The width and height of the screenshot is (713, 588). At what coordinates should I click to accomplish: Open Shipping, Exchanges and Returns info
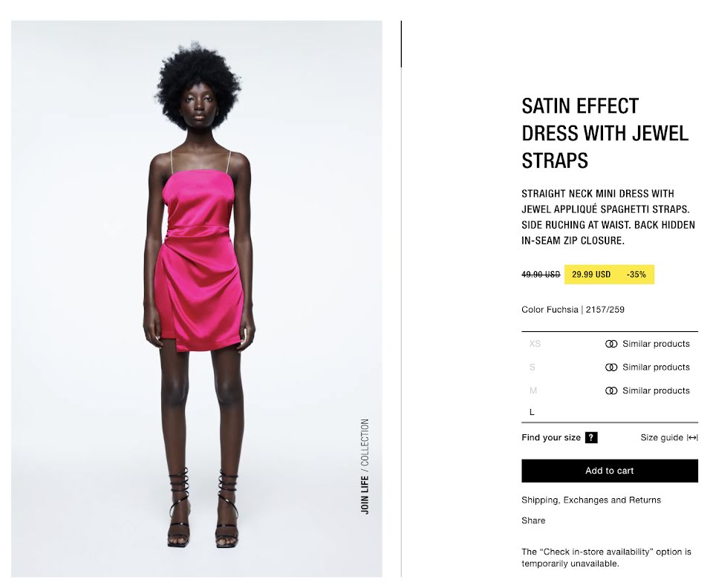591,500
